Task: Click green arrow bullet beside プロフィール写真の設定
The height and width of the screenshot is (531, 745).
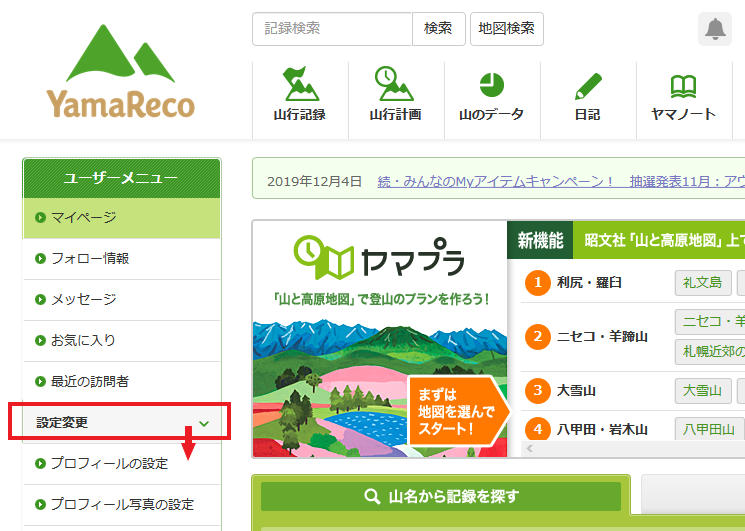Action: [40, 504]
